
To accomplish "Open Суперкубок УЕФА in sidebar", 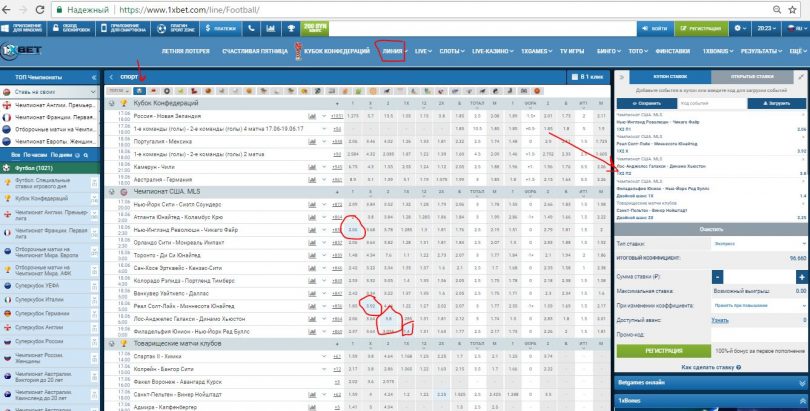I will coord(50,286).
